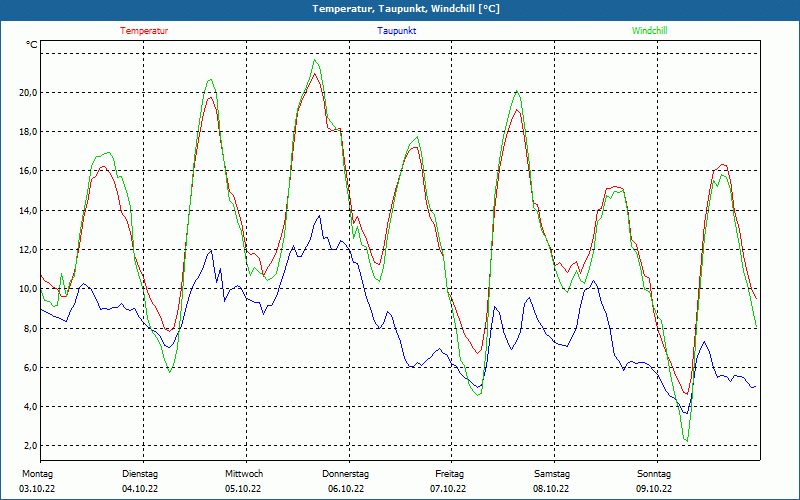Viewport: 800px width, 500px height.
Task: Click the Mittwoch day label
Action: click(x=244, y=474)
